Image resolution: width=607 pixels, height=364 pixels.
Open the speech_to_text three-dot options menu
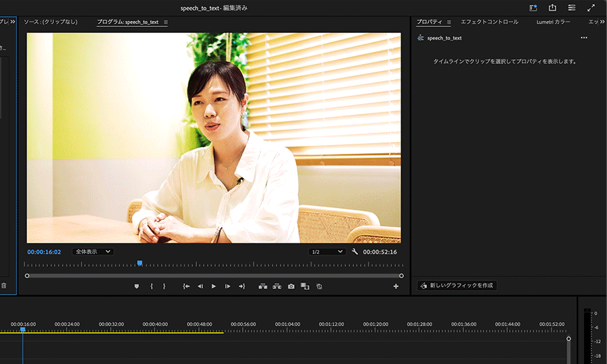tap(584, 38)
